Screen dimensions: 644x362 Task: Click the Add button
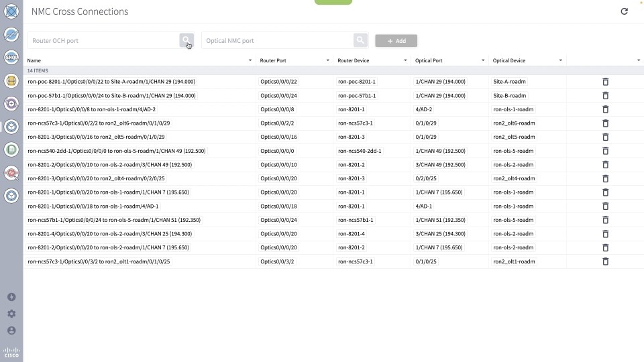coord(396,41)
